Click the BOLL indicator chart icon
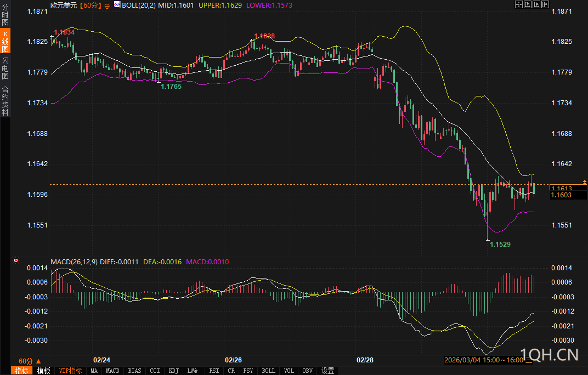Screen dimensions: 588x375 tap(117, 5)
